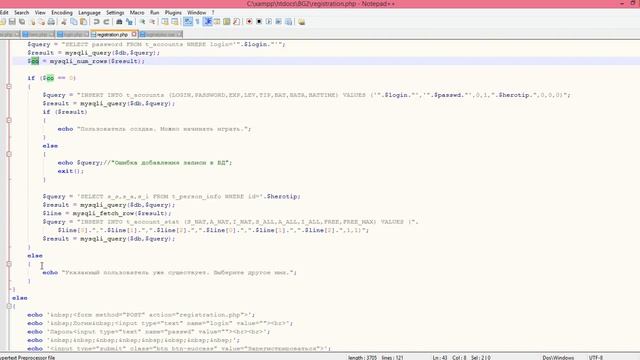Click the Paste toolbar icon

point(83,22)
